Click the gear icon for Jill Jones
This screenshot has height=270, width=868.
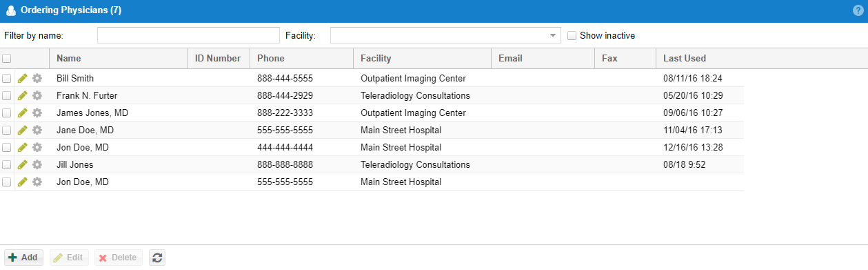coord(37,165)
